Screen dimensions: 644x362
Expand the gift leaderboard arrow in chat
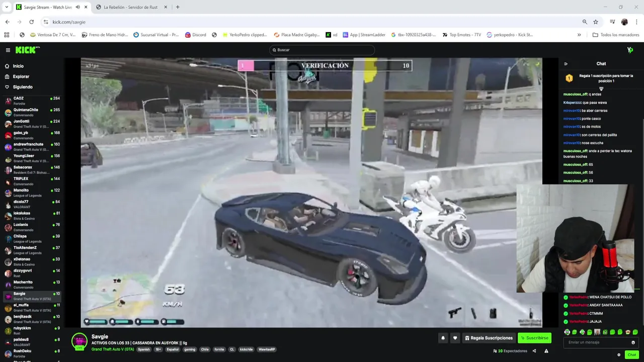coord(601,89)
